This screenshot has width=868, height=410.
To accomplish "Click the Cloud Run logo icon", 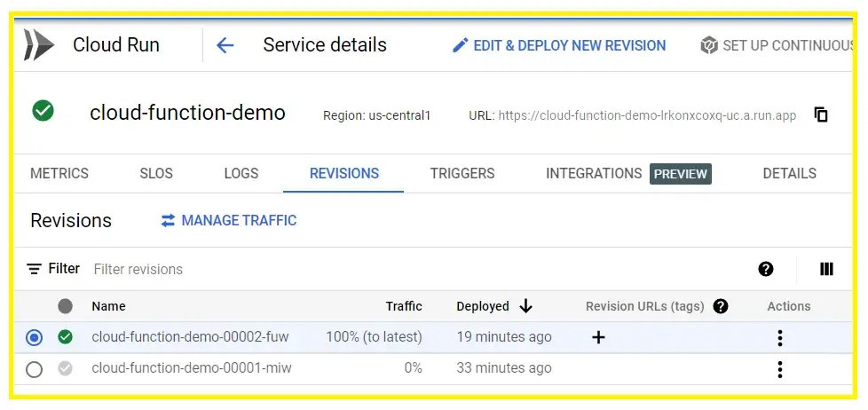I will [x=39, y=45].
